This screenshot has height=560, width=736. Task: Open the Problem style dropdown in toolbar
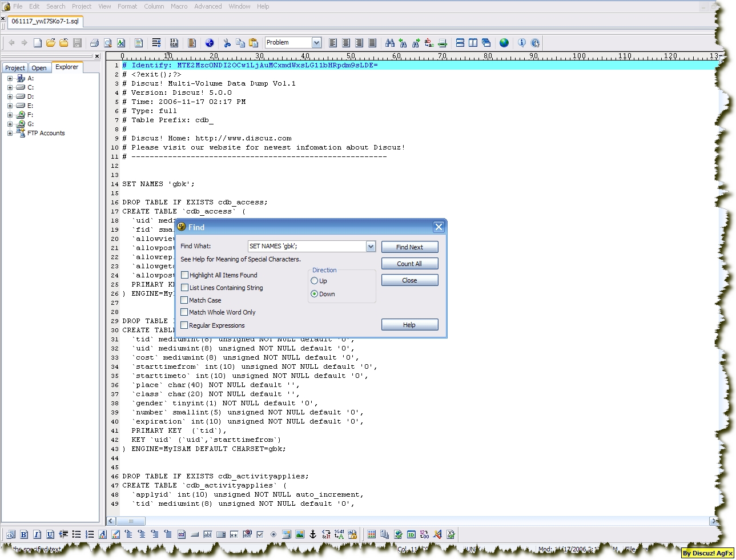[316, 43]
